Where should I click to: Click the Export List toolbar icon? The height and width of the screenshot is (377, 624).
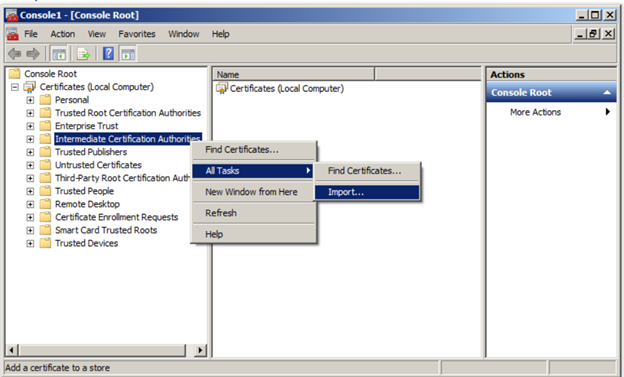point(84,54)
